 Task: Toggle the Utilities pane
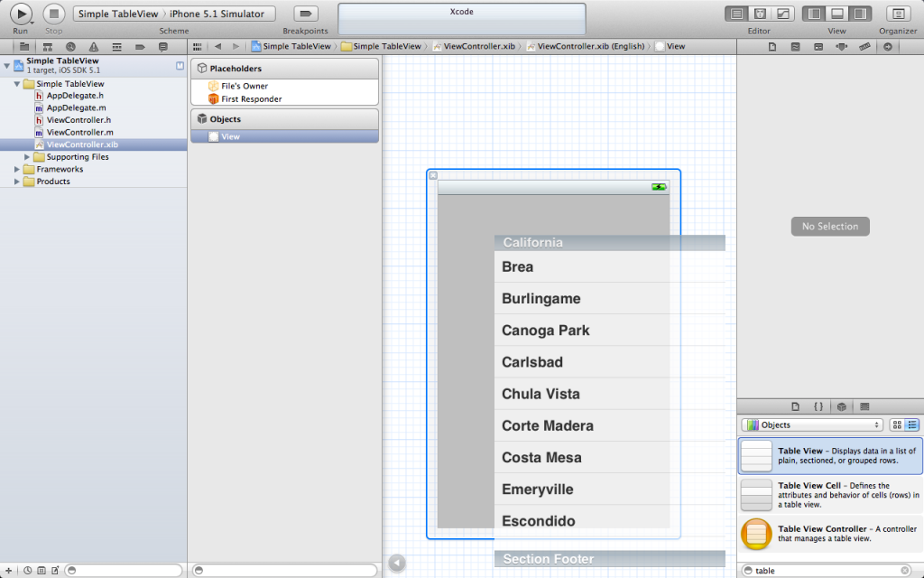[859, 14]
